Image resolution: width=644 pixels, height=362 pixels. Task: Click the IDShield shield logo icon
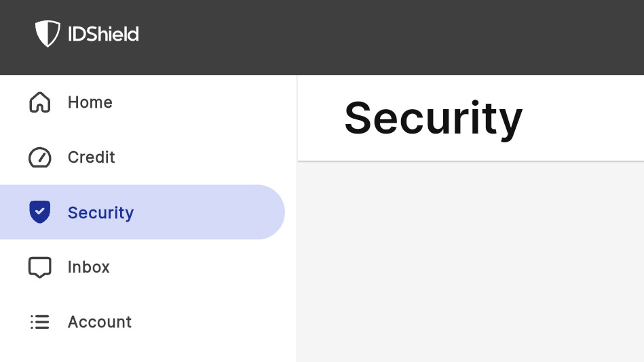pyautogui.click(x=48, y=33)
